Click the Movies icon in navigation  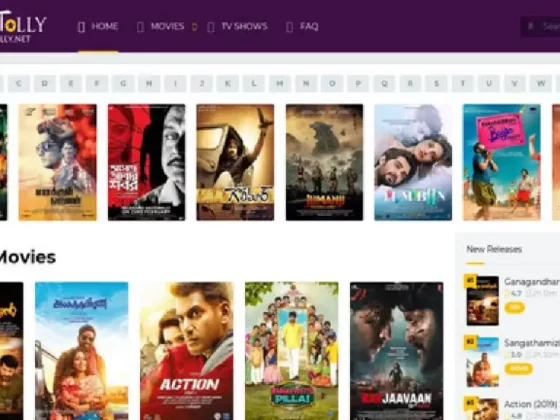pyautogui.click(x=140, y=27)
